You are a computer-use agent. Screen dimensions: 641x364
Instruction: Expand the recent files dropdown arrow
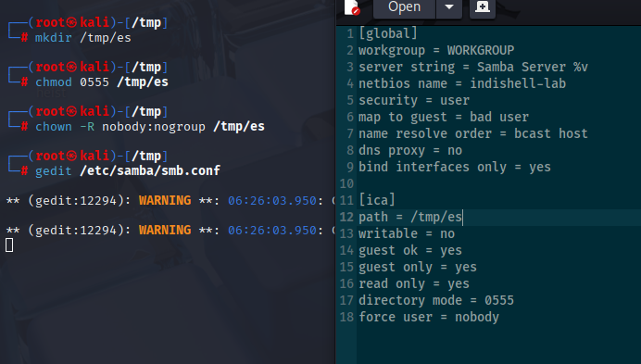click(449, 7)
